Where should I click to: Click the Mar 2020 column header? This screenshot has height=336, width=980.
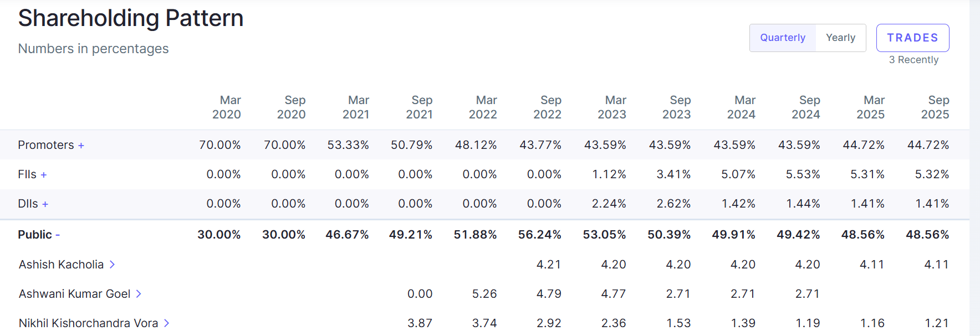click(x=227, y=107)
